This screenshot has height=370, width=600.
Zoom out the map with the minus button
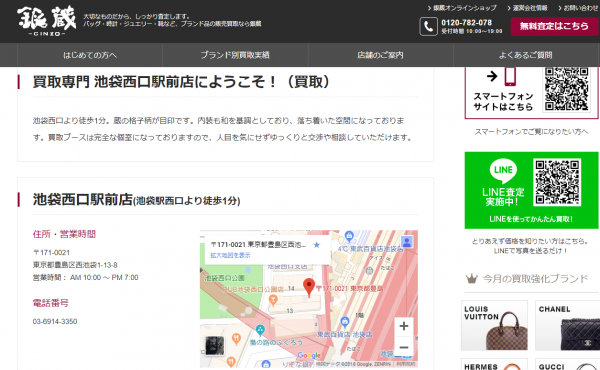404,347
